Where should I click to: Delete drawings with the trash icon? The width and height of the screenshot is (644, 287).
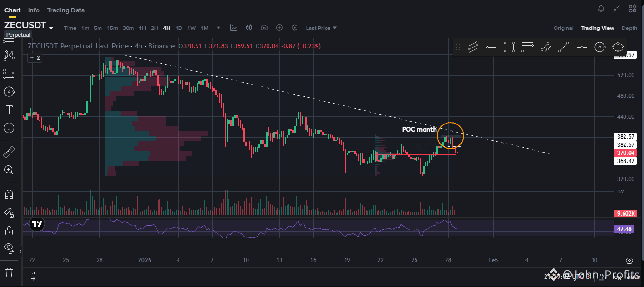click(9, 273)
